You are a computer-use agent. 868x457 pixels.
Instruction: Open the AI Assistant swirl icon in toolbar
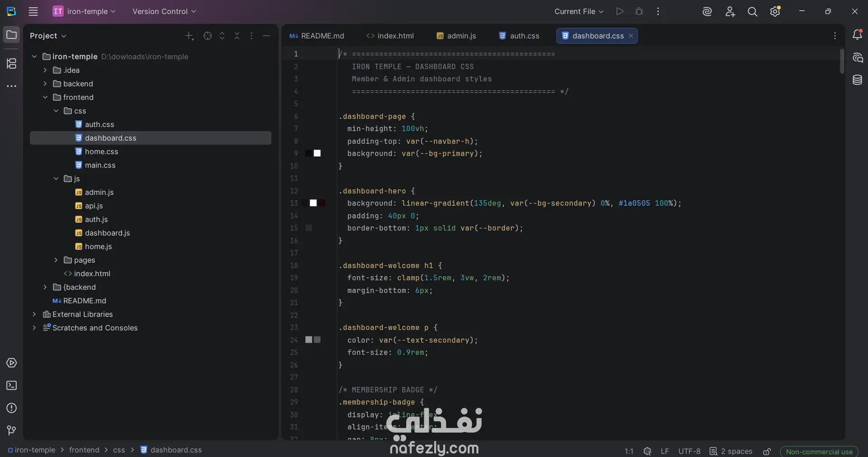(707, 12)
